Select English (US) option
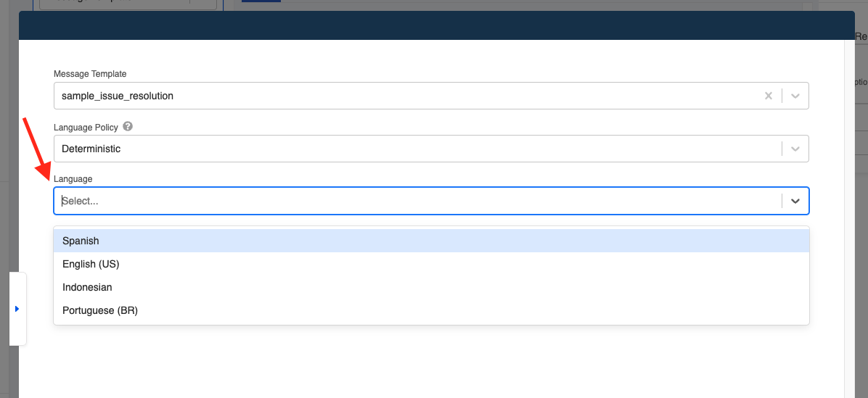 (431, 264)
